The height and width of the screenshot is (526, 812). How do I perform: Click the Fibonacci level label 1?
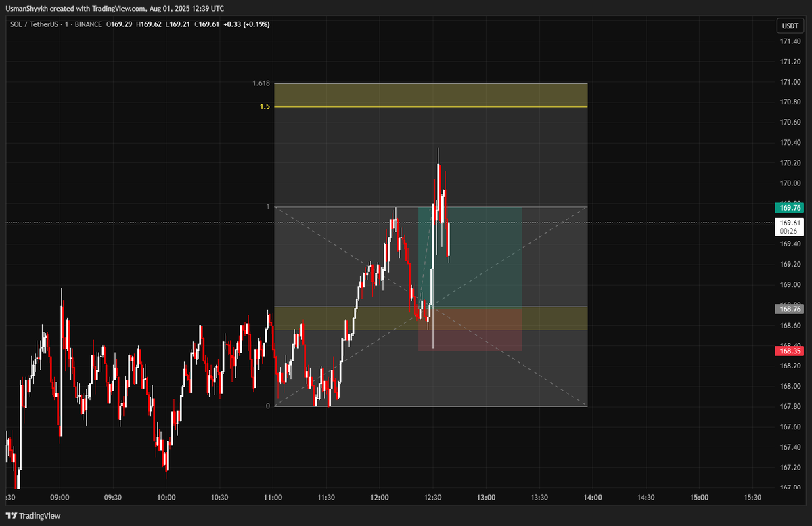tap(268, 206)
